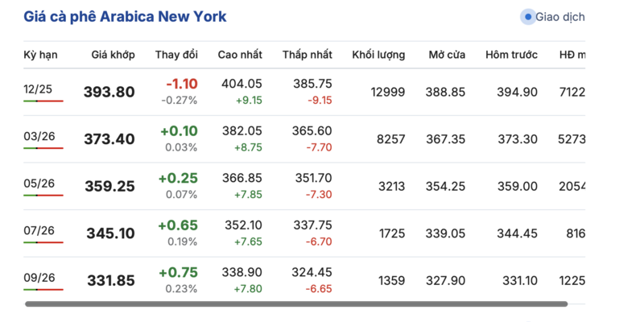Select the 09/26 contract row label
This screenshot has height=322, width=644.
38,279
